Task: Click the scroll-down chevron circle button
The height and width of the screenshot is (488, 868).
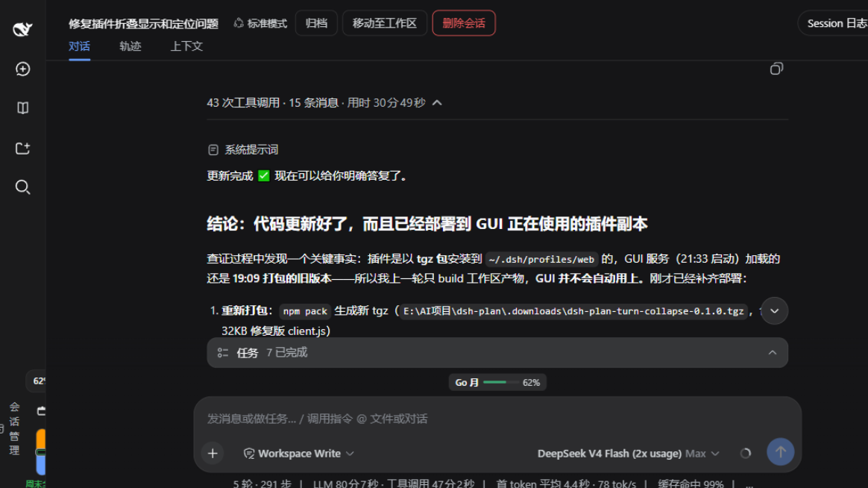Action: (774, 310)
